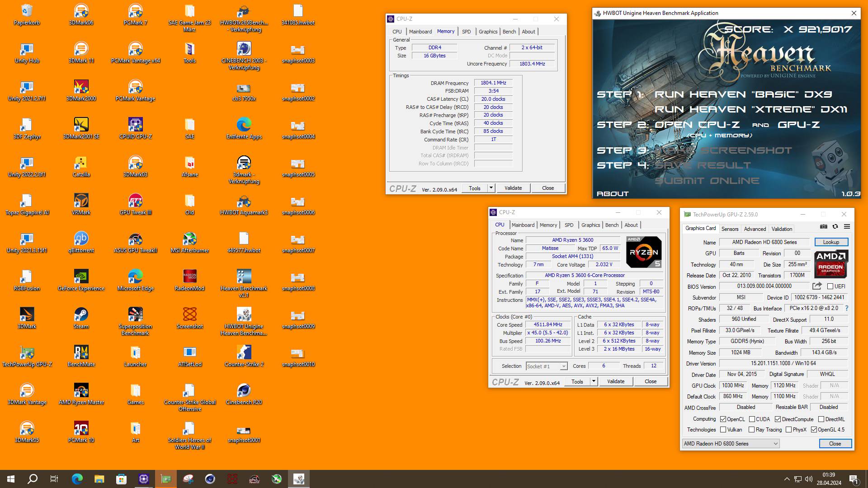Click the DRAM Frequency value field
Image resolution: width=868 pixels, height=488 pixels.
point(493,83)
